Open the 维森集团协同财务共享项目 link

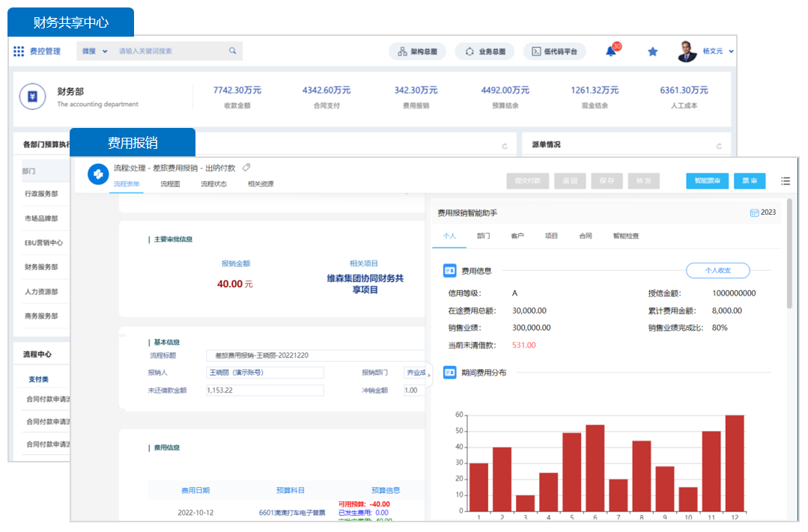click(365, 284)
